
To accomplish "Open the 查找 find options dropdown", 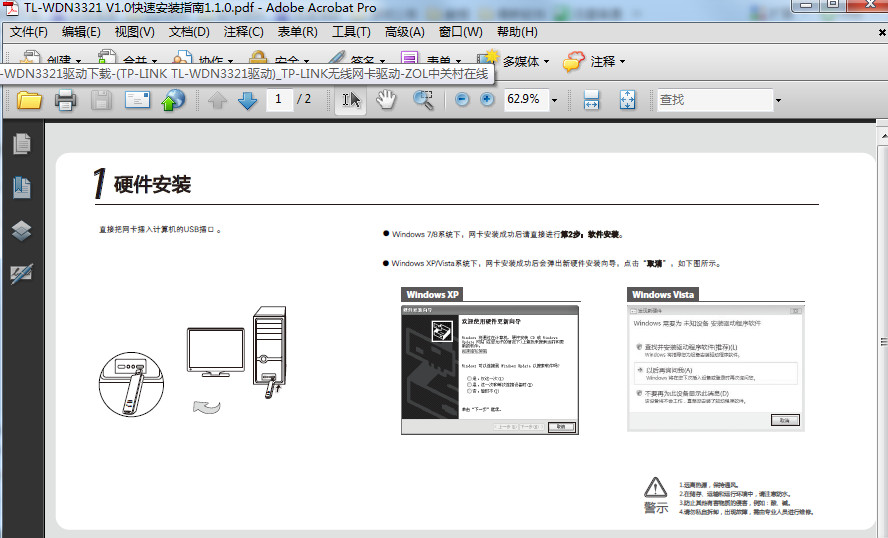I will tap(778, 100).
